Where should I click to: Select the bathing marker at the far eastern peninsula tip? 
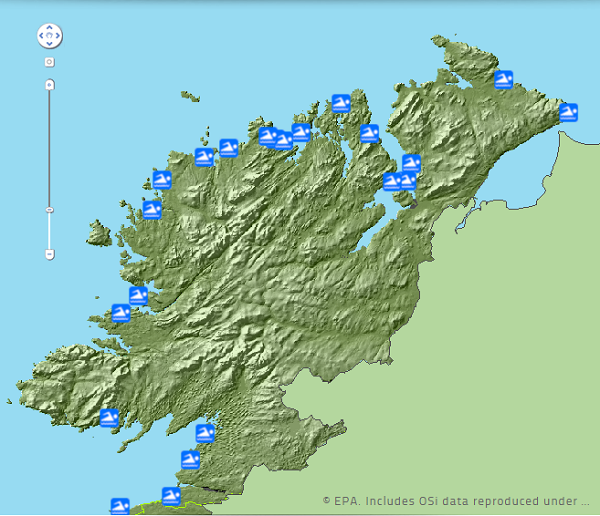point(568,113)
